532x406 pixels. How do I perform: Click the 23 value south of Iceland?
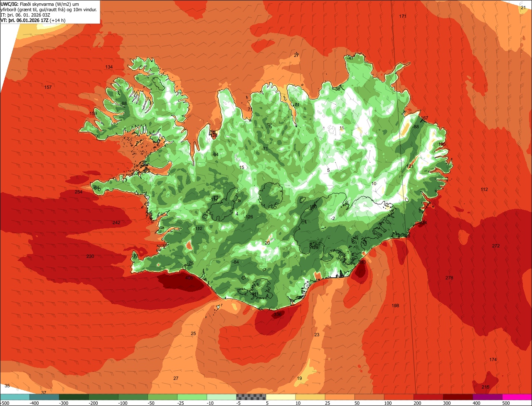317,335
